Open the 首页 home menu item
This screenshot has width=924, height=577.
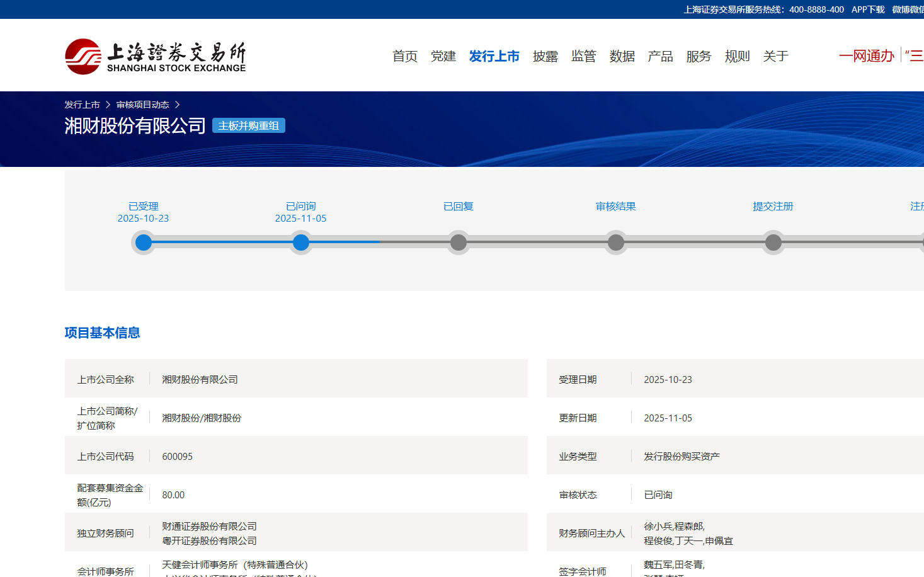click(404, 57)
